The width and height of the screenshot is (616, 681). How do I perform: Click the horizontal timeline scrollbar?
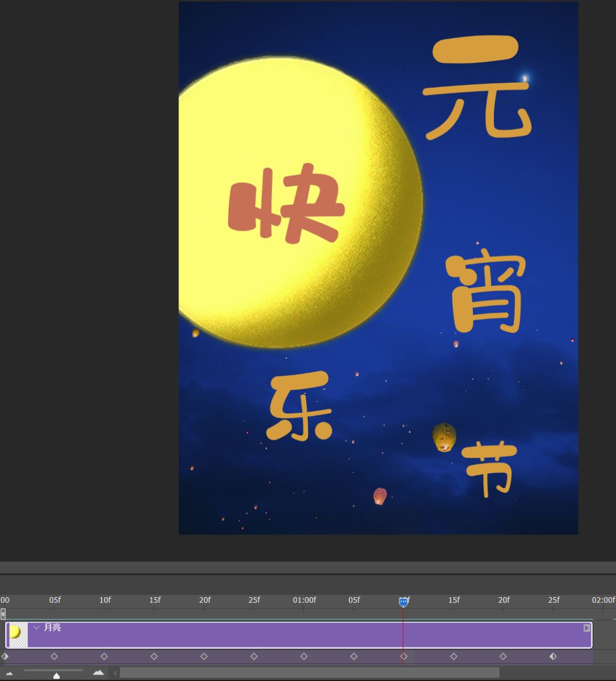click(309, 673)
